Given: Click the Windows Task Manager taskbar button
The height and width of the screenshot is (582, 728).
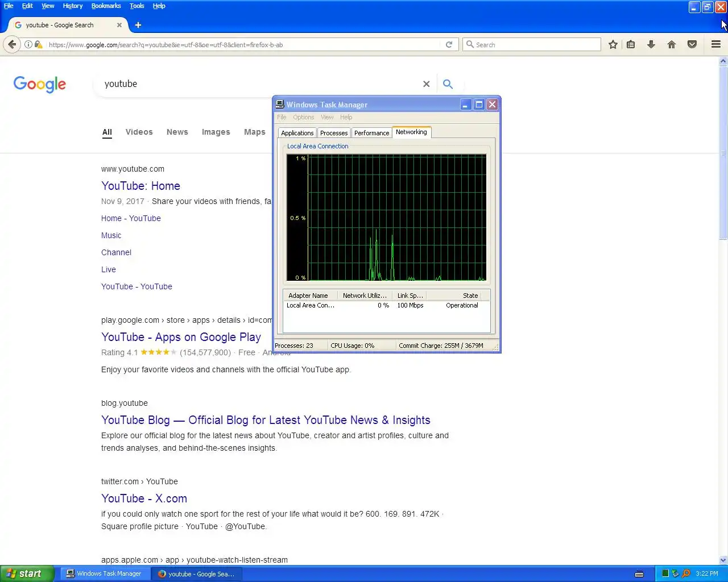Looking at the screenshot, I should click(105, 573).
